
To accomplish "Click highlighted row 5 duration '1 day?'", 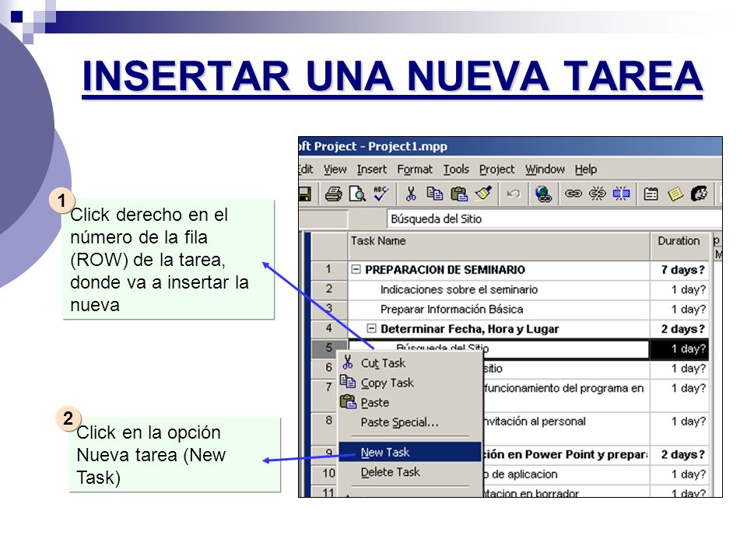I will 679,348.
